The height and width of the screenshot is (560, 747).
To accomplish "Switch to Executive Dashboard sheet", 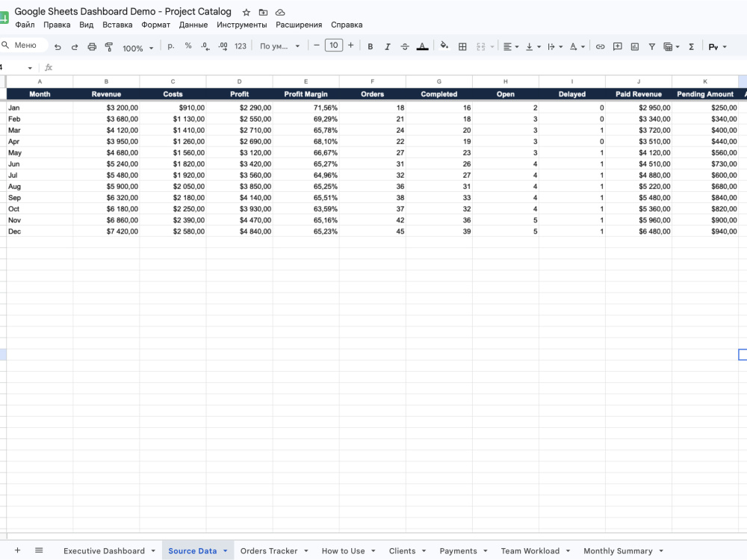I will [104, 551].
